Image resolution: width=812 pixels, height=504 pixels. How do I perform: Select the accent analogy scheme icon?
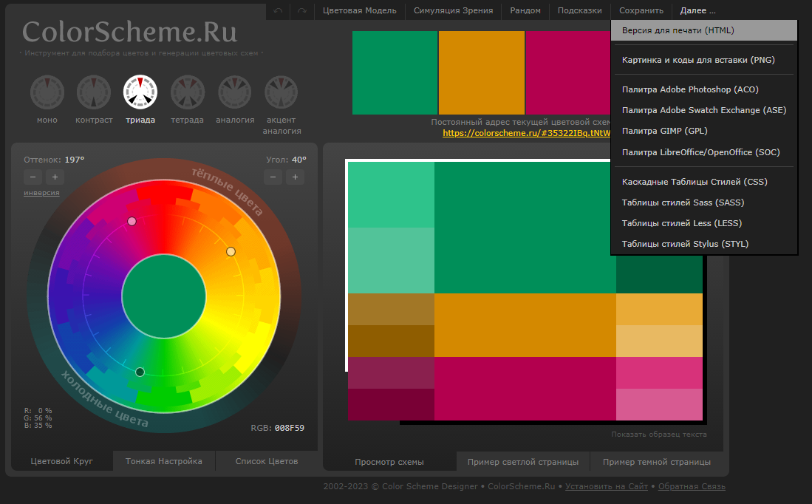(x=282, y=92)
